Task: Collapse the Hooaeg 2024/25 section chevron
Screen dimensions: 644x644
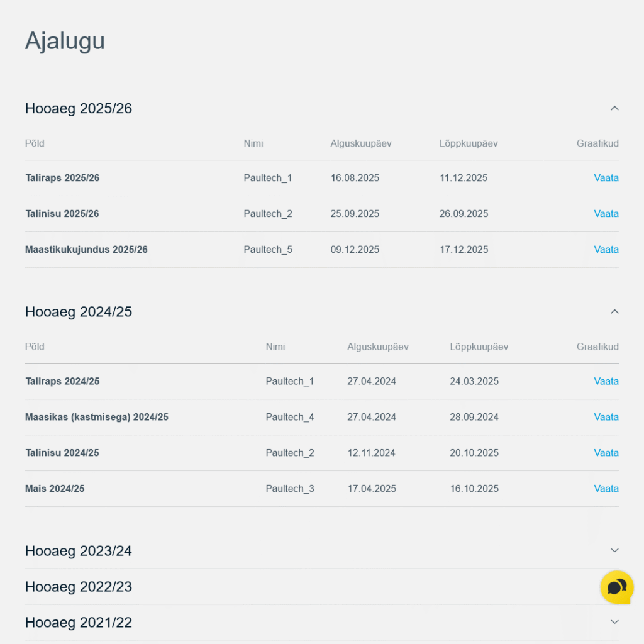Action: tap(614, 311)
